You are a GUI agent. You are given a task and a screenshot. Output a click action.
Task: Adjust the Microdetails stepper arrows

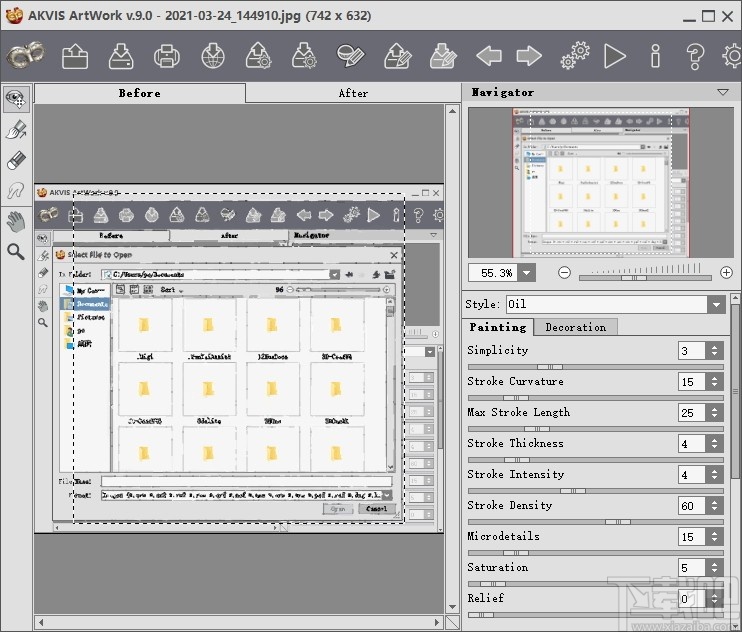click(714, 536)
